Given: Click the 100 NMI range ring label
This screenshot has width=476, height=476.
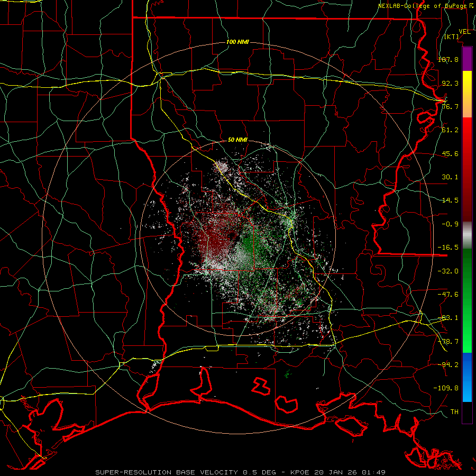Looking at the screenshot, I should pyautogui.click(x=237, y=42).
